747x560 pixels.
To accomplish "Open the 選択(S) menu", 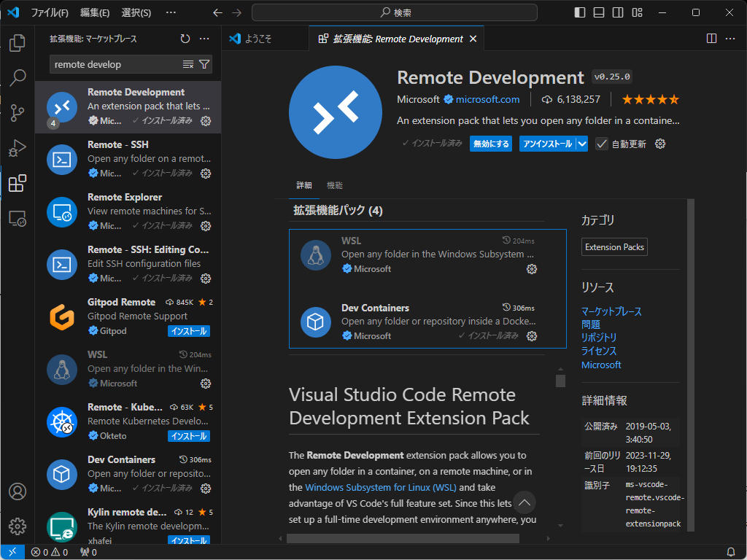I will pyautogui.click(x=136, y=12).
